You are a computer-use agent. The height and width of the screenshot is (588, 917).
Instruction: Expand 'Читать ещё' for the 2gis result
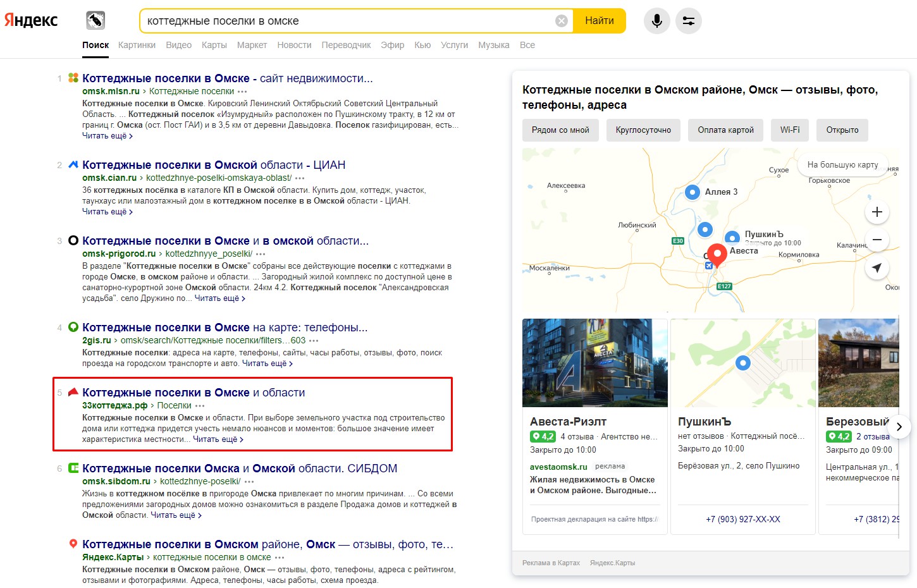coord(268,364)
